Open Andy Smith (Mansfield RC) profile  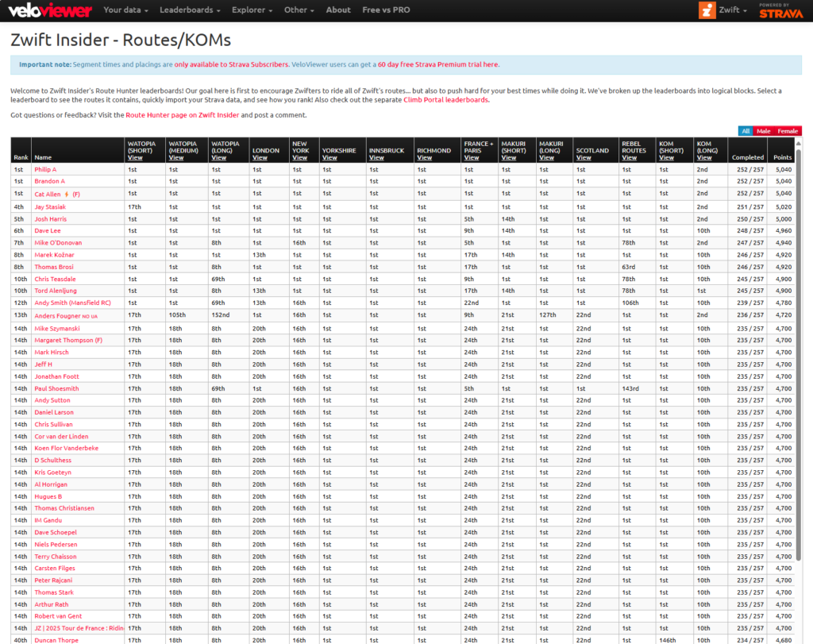click(72, 303)
